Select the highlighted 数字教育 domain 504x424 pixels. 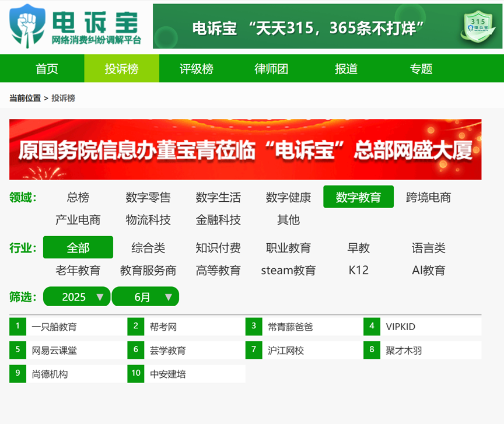click(358, 197)
